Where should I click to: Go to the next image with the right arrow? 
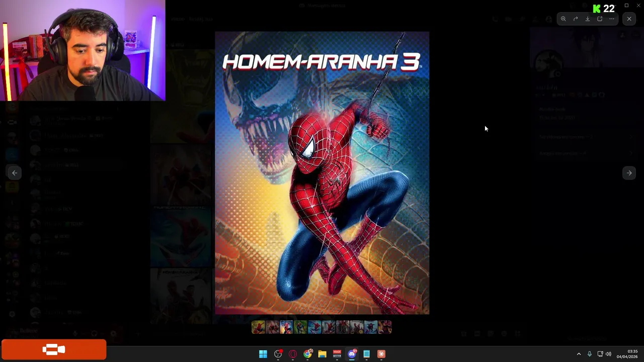point(629,173)
